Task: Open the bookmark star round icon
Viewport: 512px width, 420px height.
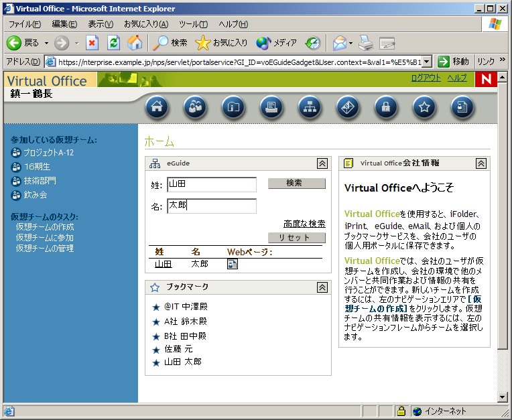Action: coord(424,107)
